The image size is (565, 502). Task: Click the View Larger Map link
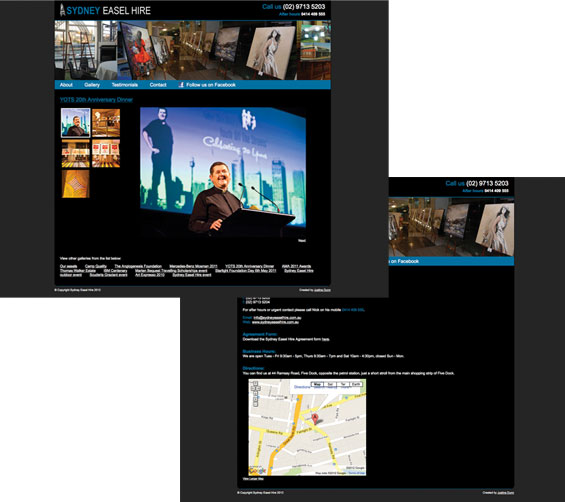(253, 479)
